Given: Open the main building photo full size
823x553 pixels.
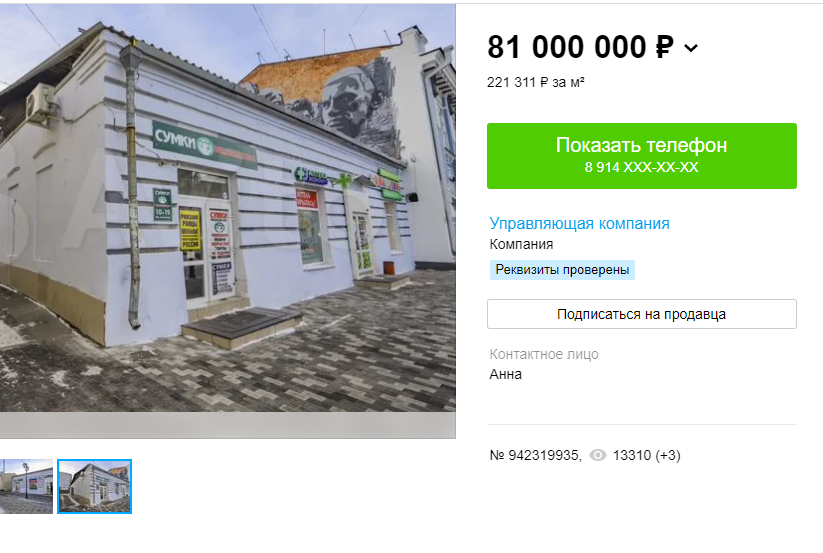Looking at the screenshot, I should point(228,208).
